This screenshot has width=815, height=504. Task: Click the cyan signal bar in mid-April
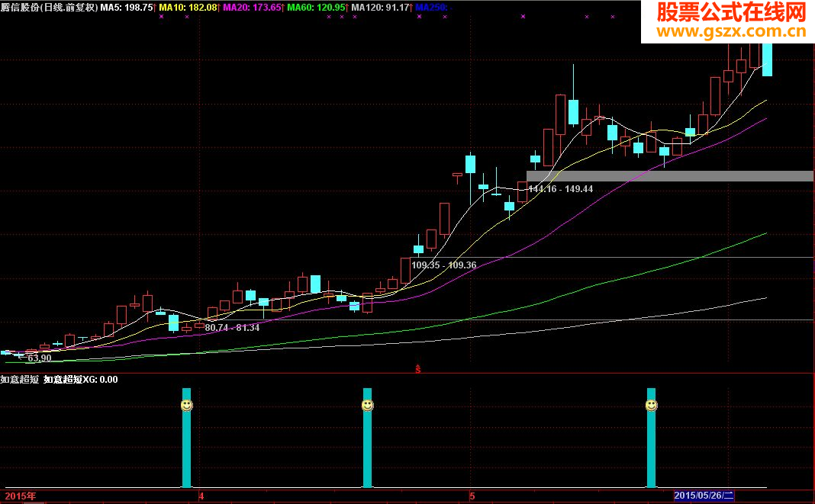368,438
